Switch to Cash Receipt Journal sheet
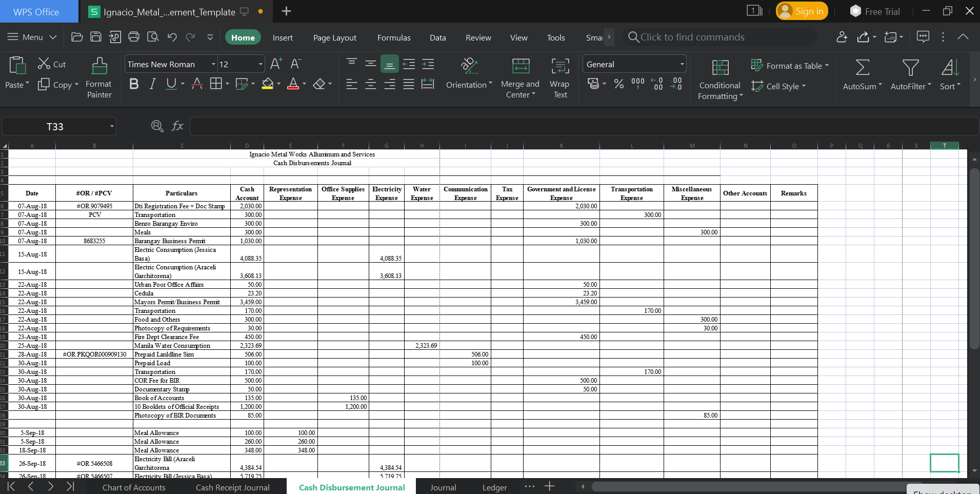 (x=232, y=487)
